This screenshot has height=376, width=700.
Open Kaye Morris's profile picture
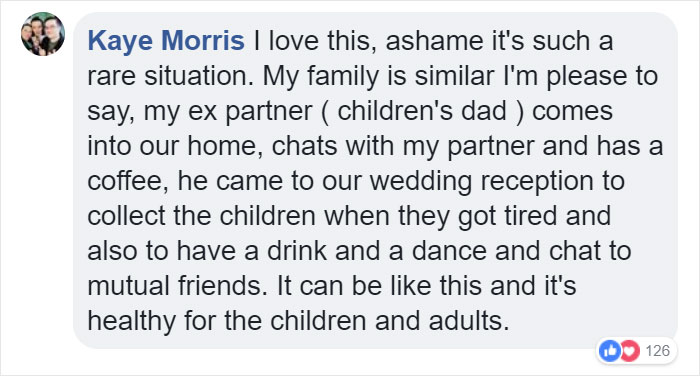click(x=43, y=34)
